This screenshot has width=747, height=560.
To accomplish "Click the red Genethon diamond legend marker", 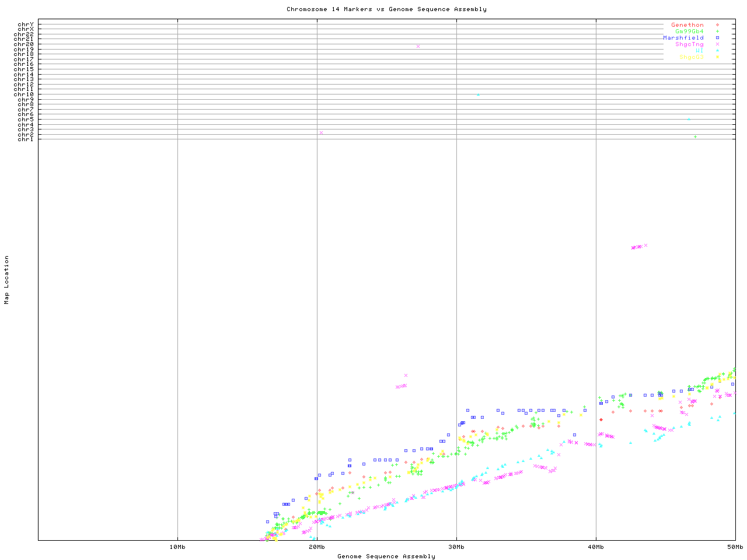I will (x=717, y=25).
